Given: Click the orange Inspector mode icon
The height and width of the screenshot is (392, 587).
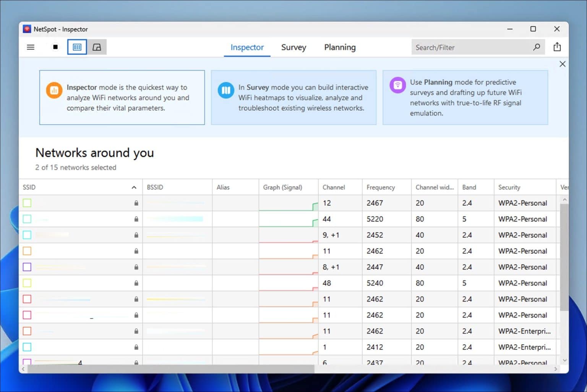Looking at the screenshot, I should [x=54, y=90].
